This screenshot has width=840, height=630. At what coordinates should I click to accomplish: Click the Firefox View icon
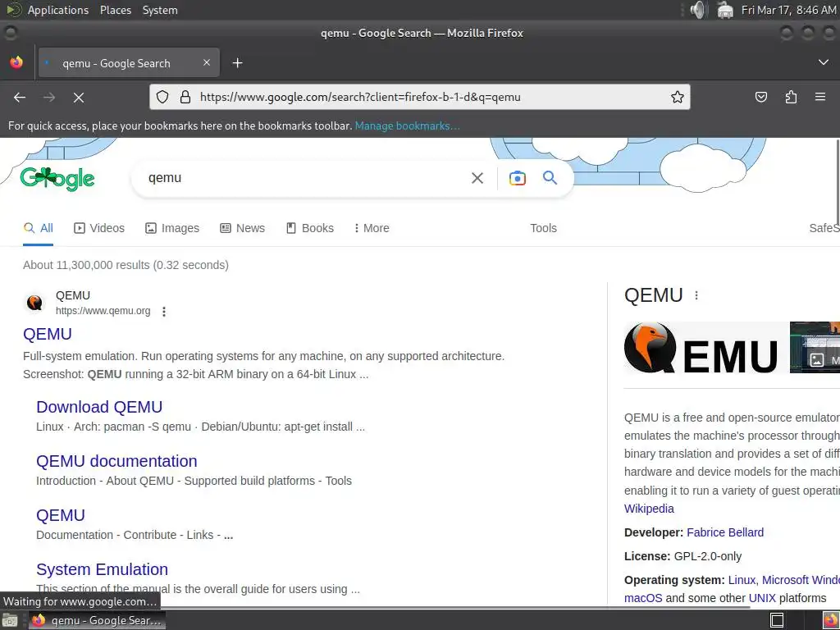(16, 62)
